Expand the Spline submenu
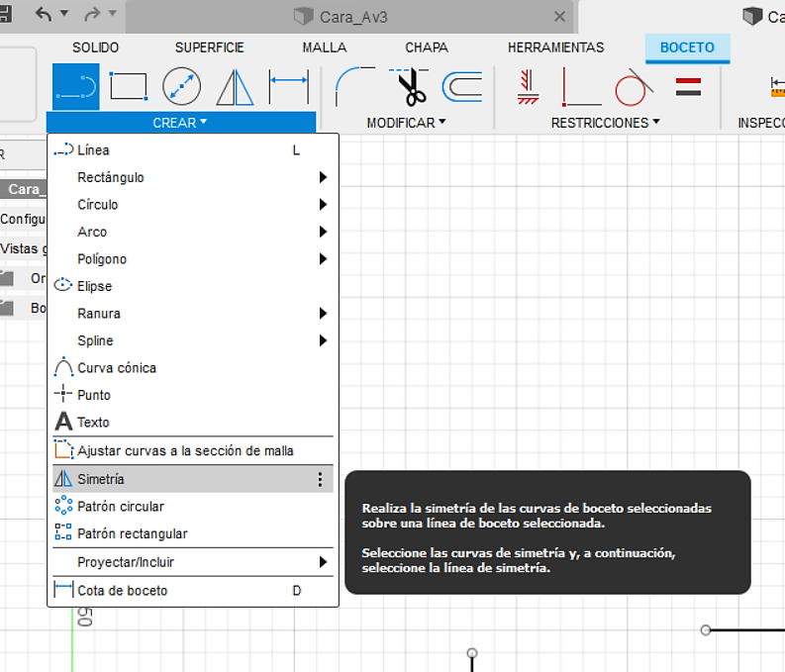Image resolution: width=785 pixels, height=672 pixels. tap(193, 340)
